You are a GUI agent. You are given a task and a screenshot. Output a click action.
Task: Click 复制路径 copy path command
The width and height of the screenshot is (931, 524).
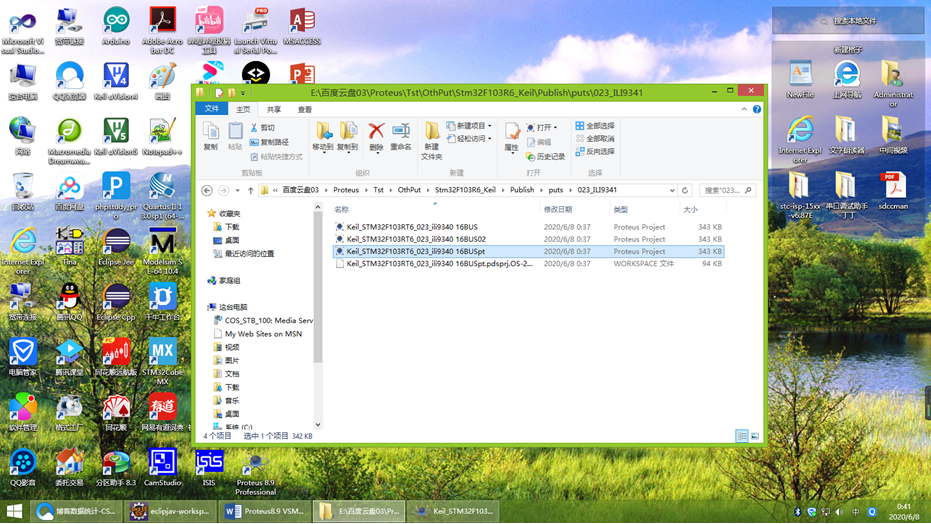(270, 142)
